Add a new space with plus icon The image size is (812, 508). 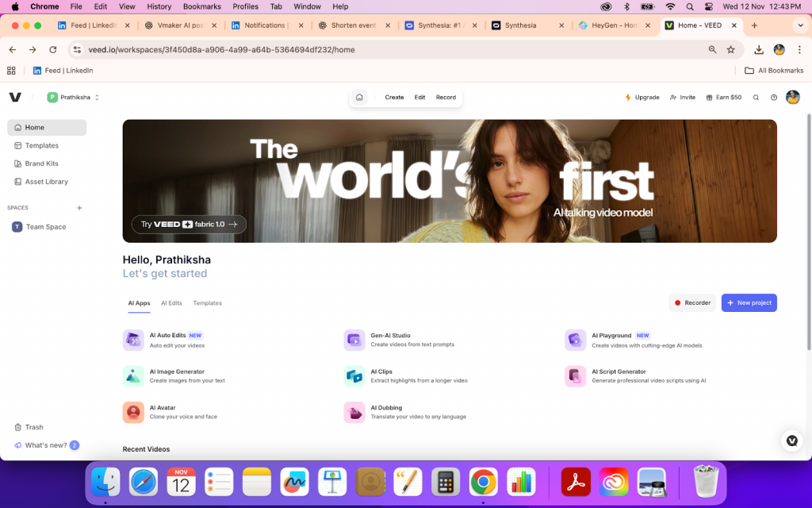pyautogui.click(x=79, y=208)
